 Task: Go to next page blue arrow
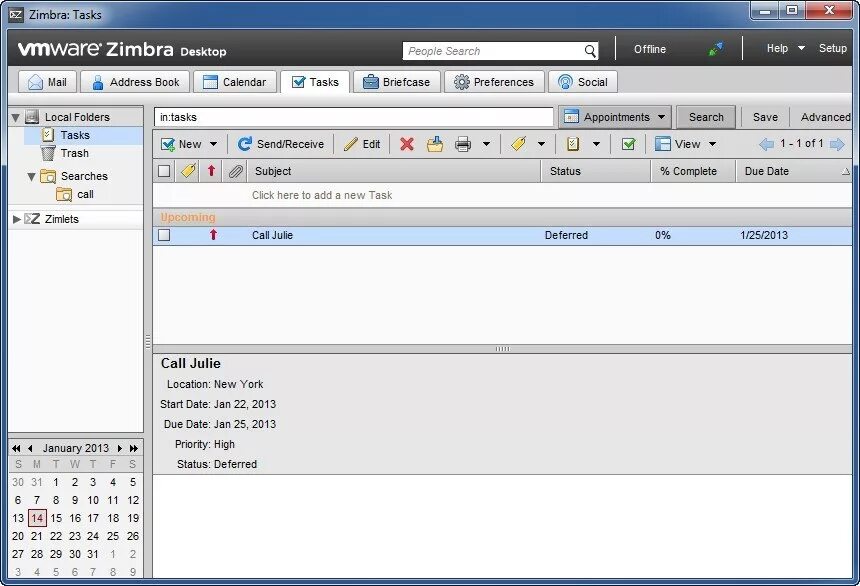837,144
